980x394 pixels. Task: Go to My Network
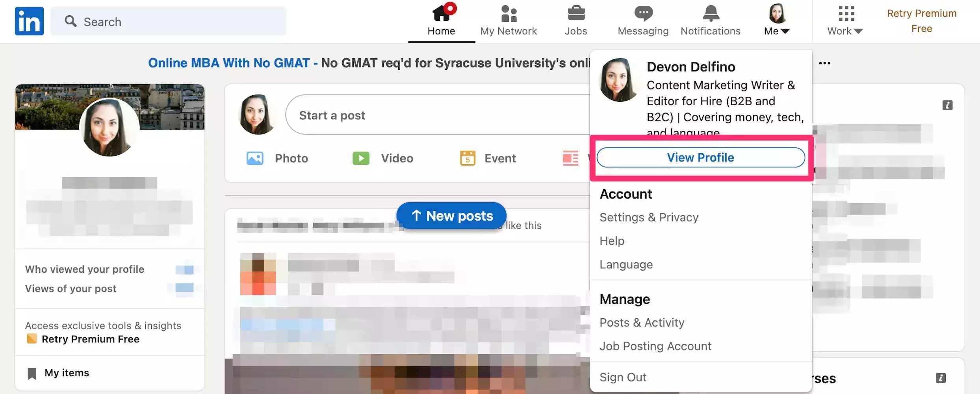[x=509, y=20]
